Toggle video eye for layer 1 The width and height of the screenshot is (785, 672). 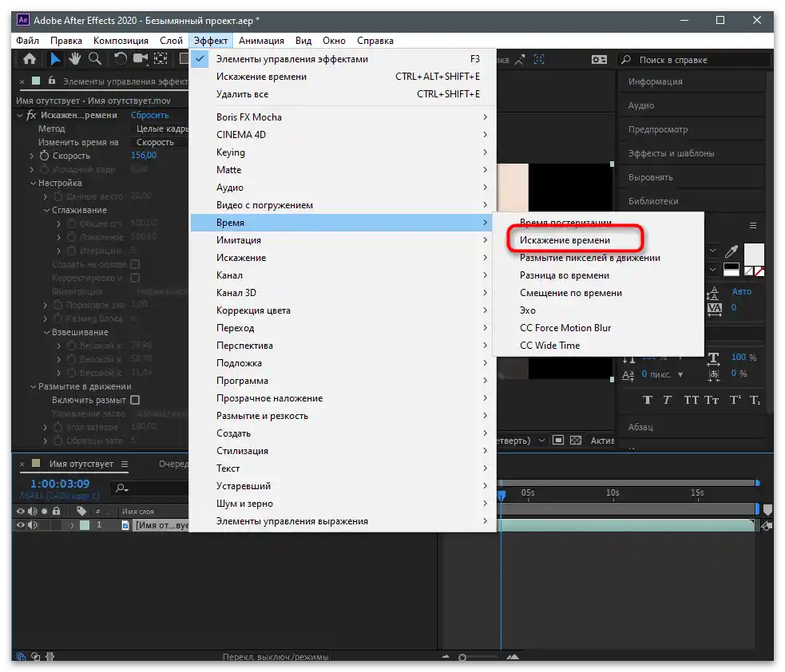[20, 525]
